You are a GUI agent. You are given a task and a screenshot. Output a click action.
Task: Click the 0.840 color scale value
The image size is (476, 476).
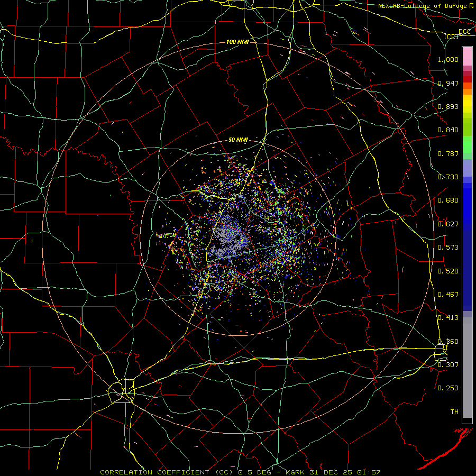(x=448, y=130)
